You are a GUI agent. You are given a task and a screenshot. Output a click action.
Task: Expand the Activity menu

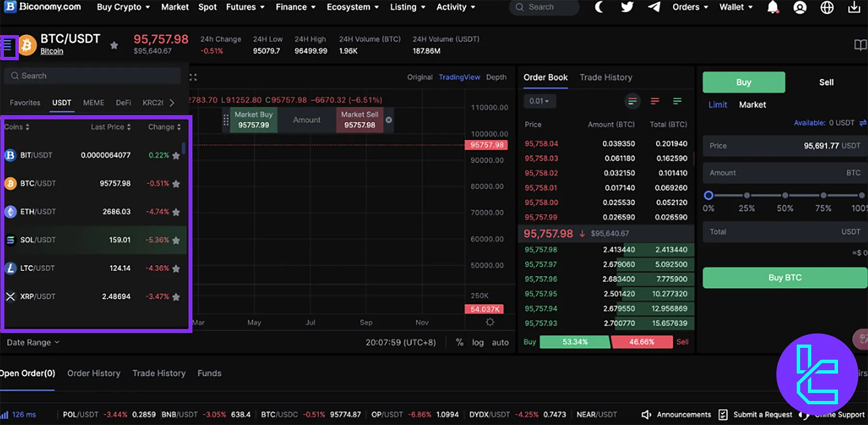coord(456,7)
